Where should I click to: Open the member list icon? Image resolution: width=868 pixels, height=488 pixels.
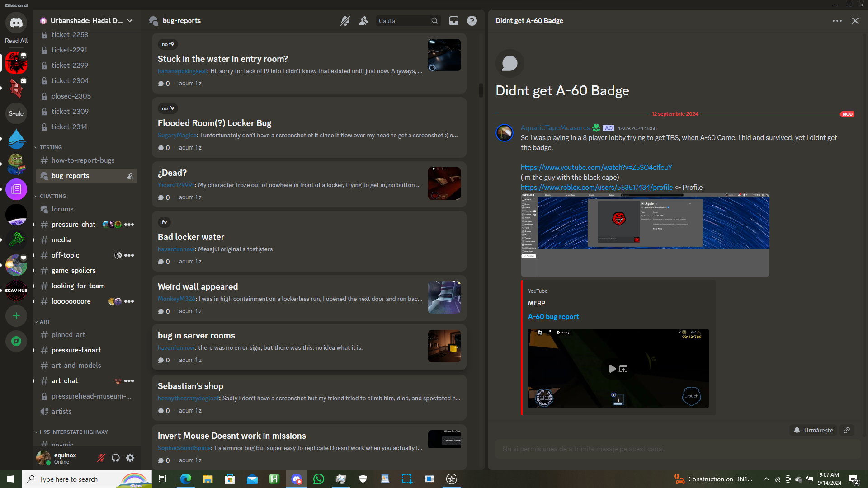click(x=363, y=21)
